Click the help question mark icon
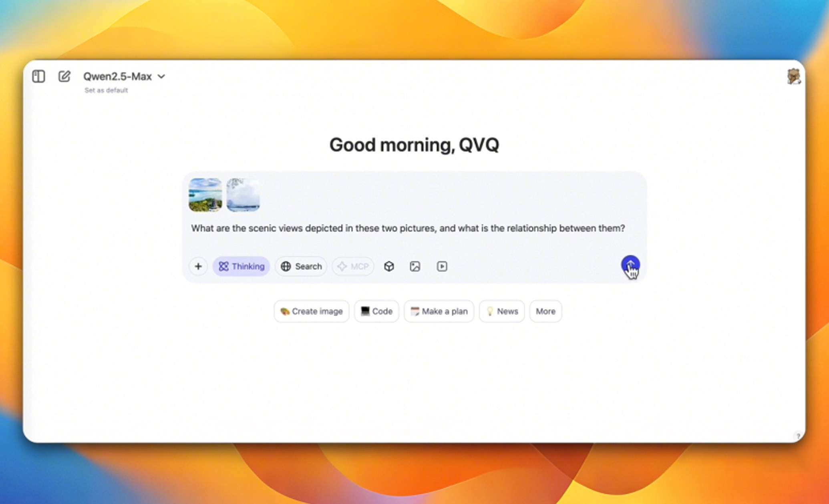This screenshot has height=504, width=829. (x=798, y=436)
